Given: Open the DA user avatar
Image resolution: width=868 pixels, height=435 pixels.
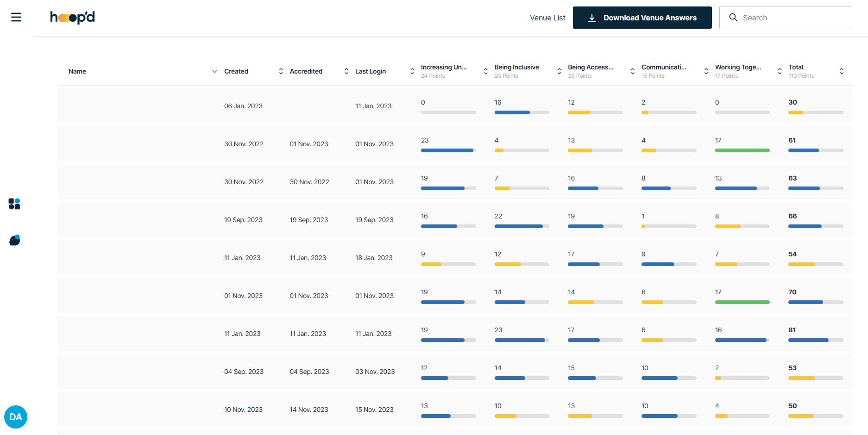Looking at the screenshot, I should click(x=16, y=417).
